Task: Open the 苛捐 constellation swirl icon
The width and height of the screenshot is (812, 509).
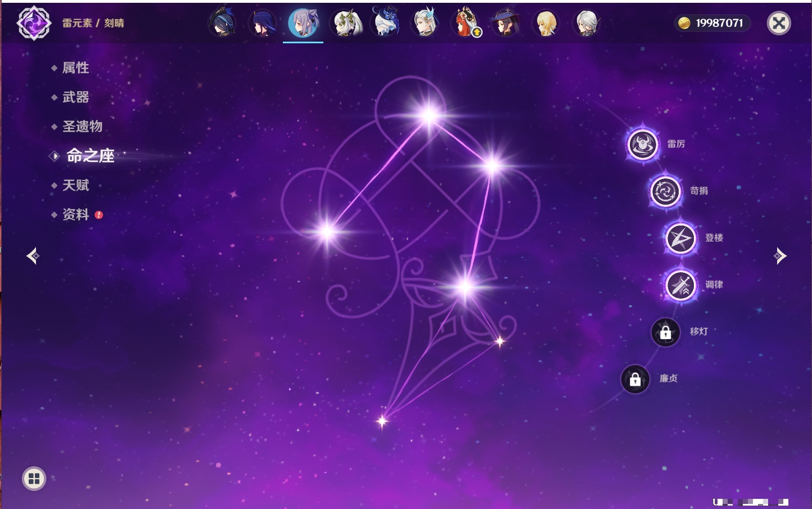Action: tap(665, 191)
